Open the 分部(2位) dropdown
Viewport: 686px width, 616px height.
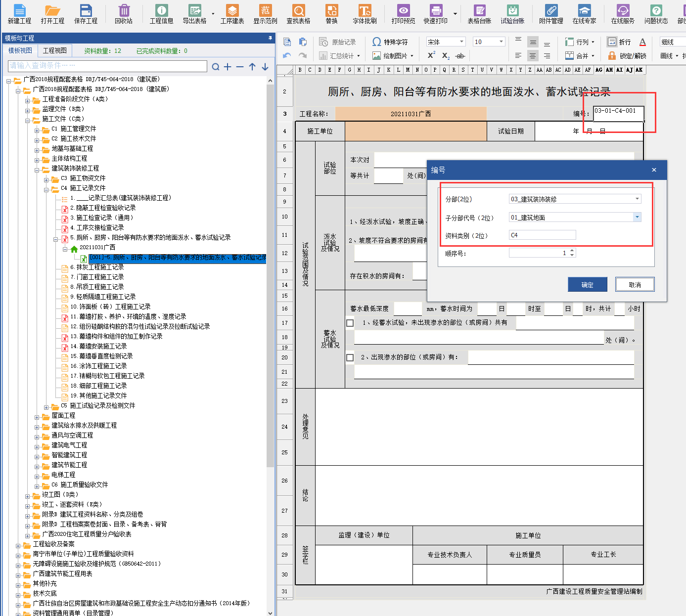point(637,199)
